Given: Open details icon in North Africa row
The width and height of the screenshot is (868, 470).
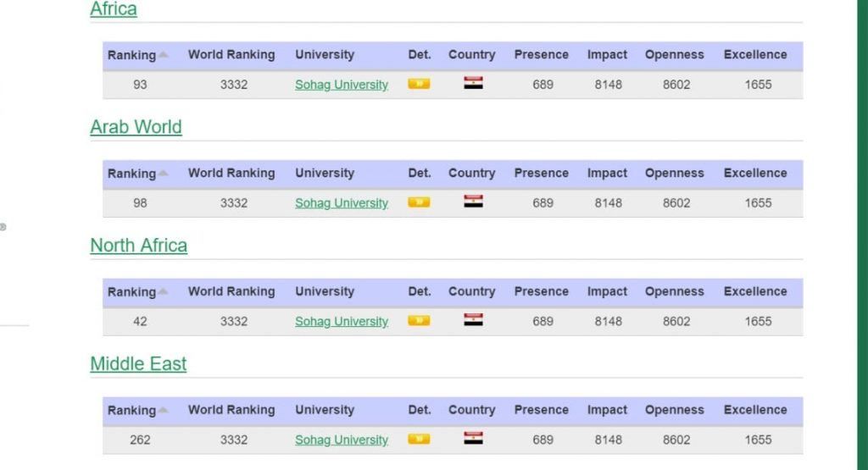Looking at the screenshot, I should coord(419,321).
